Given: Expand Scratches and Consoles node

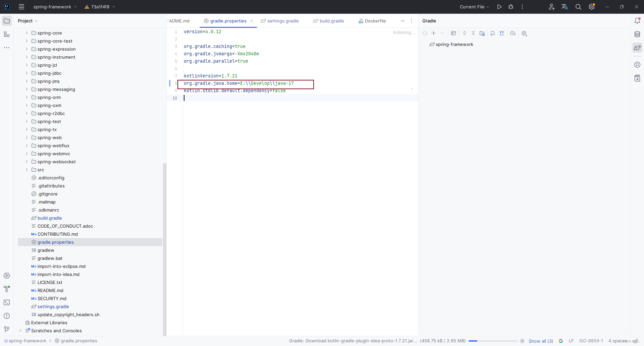Looking at the screenshot, I should coord(20,331).
